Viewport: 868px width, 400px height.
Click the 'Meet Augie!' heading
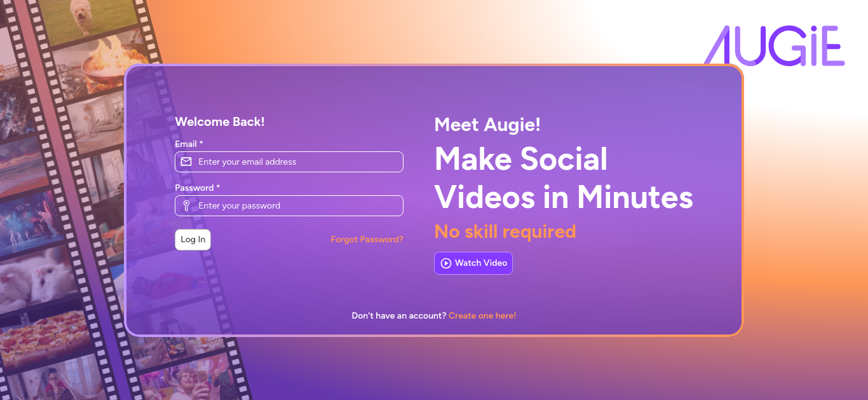(x=487, y=125)
